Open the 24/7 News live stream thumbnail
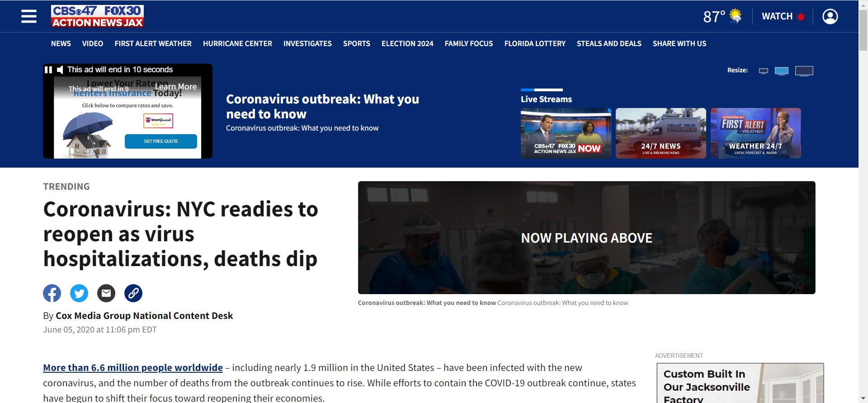868x403 pixels. point(660,133)
